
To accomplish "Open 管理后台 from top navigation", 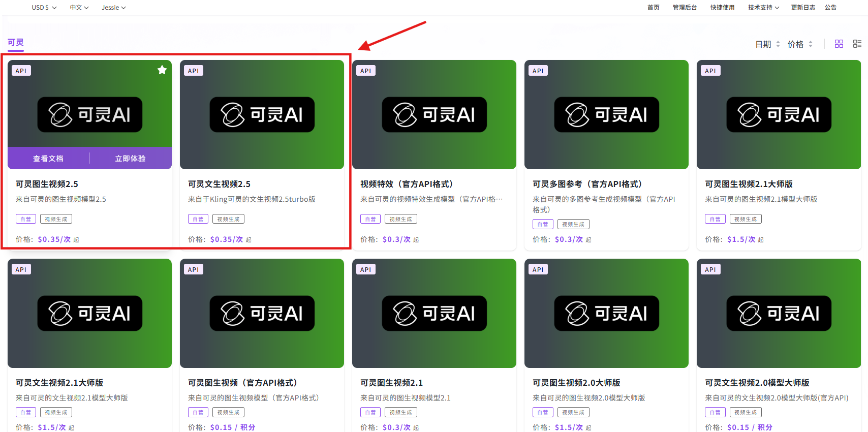I will pos(685,8).
